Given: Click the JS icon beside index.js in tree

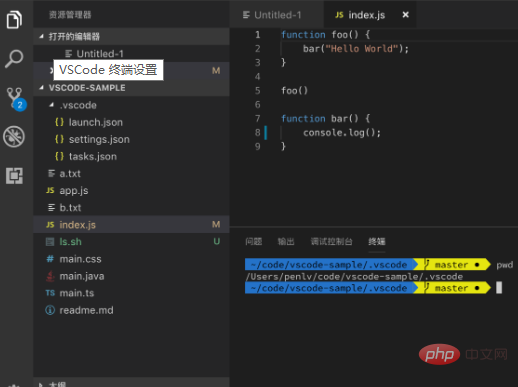Looking at the screenshot, I should point(50,225).
